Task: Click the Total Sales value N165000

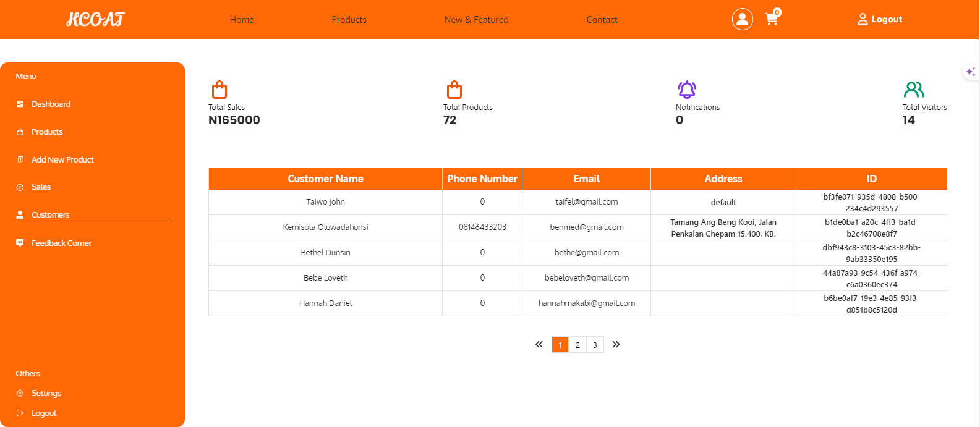Action: pos(234,120)
